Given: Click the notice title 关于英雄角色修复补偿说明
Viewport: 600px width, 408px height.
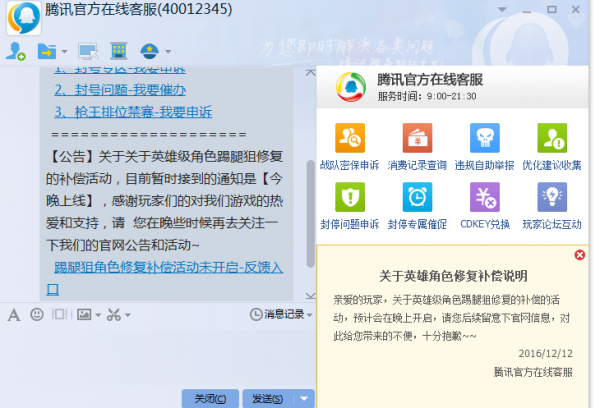Looking at the screenshot, I should (453, 276).
